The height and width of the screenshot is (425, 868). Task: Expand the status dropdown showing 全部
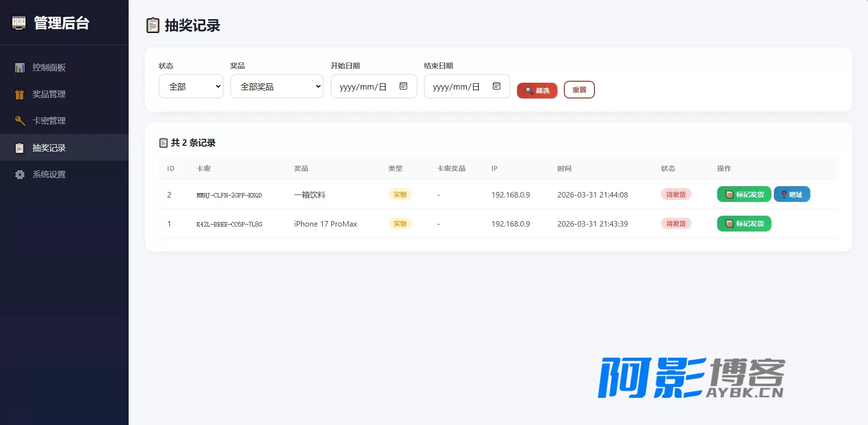coord(191,86)
